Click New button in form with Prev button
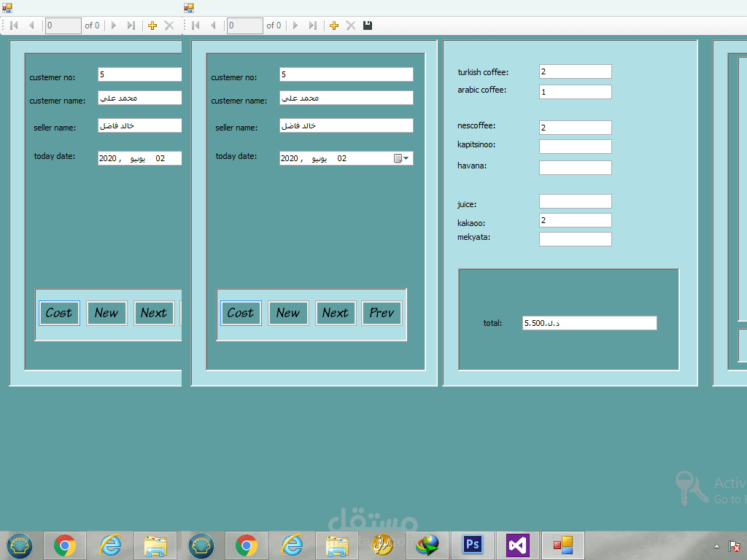This screenshot has height=560, width=747. point(288,314)
